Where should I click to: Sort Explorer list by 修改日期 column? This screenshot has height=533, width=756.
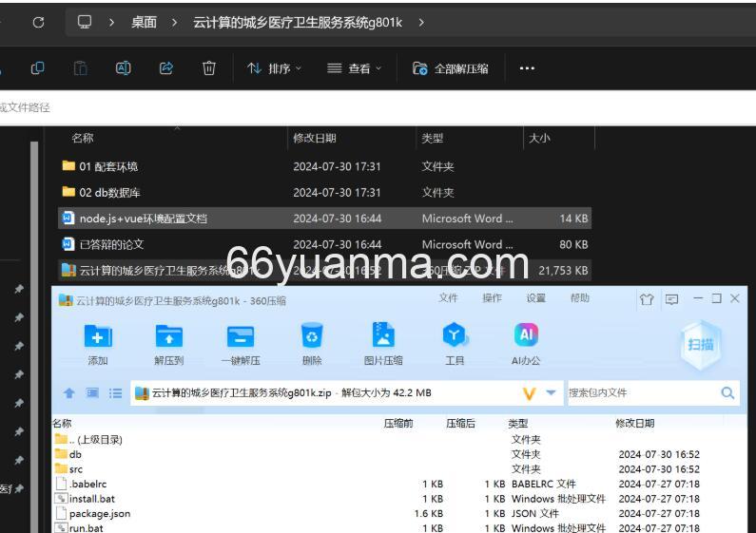[315, 139]
